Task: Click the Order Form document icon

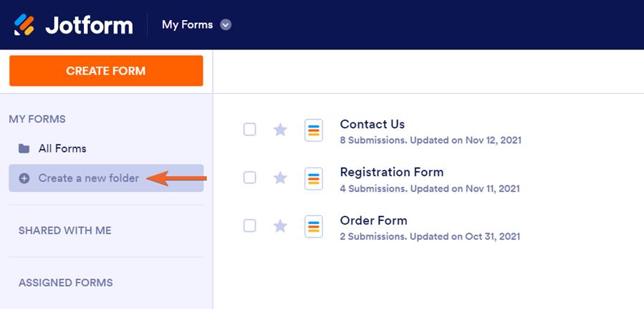Action: click(314, 226)
